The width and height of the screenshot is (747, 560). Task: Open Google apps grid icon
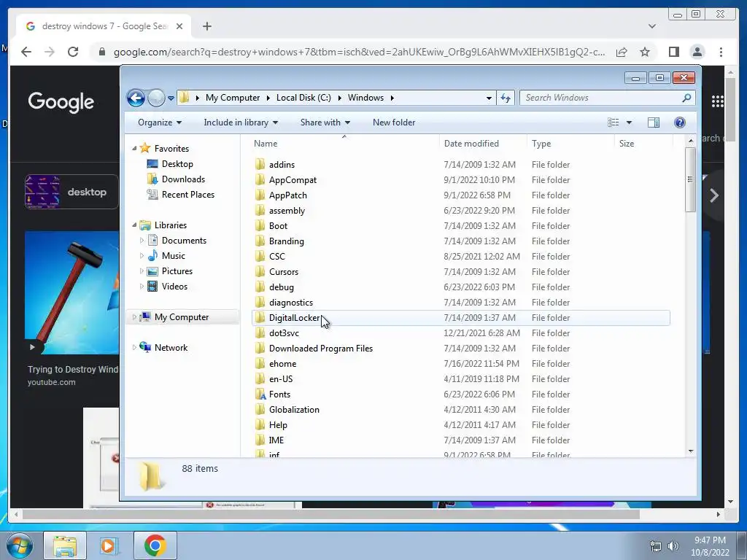(x=717, y=101)
